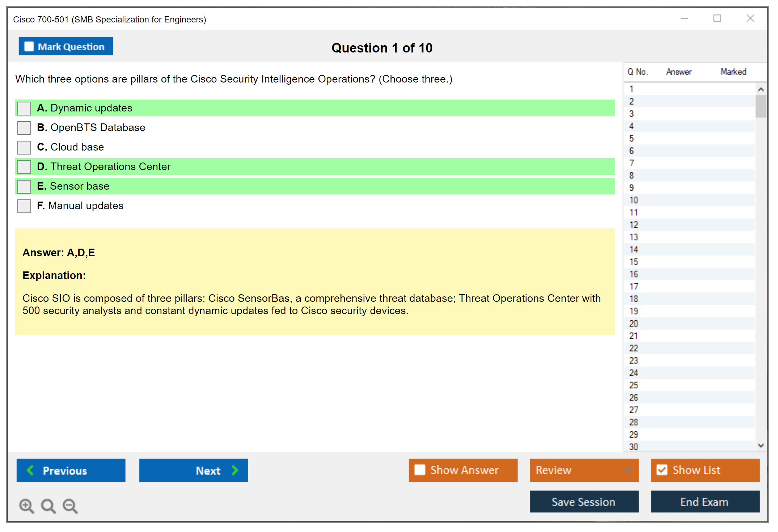Click the green arrow on Previous button
The width and height of the screenshot is (778, 532).
click(x=30, y=470)
